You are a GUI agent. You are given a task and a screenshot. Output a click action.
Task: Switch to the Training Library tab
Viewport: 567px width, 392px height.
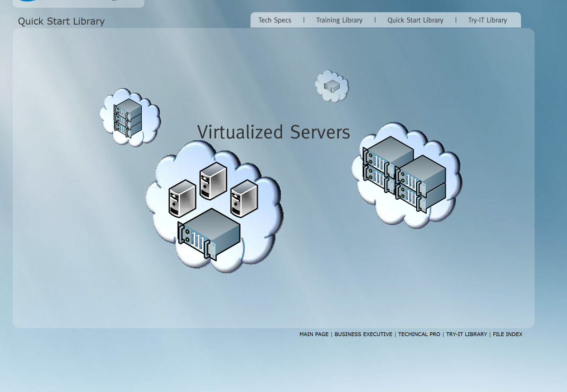click(339, 20)
